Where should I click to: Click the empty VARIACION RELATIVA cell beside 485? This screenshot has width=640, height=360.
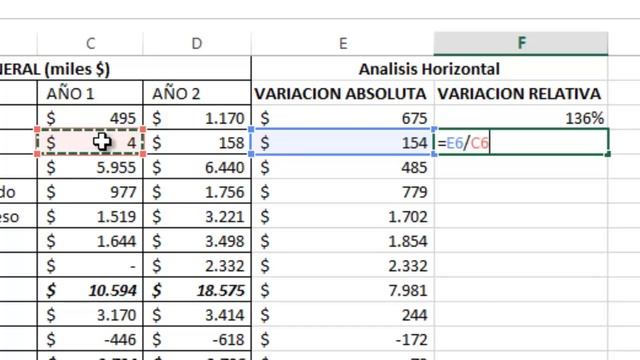521,167
